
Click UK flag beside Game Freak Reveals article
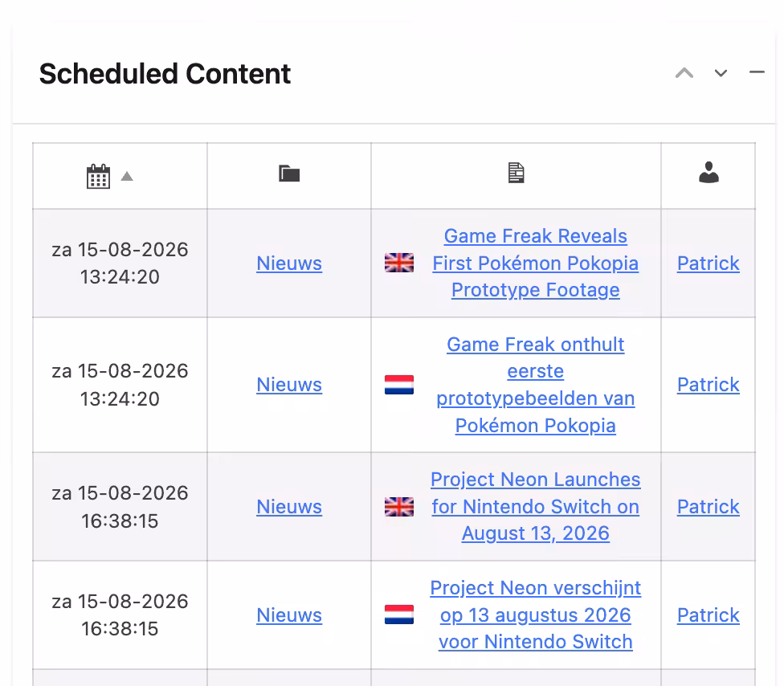click(x=399, y=263)
